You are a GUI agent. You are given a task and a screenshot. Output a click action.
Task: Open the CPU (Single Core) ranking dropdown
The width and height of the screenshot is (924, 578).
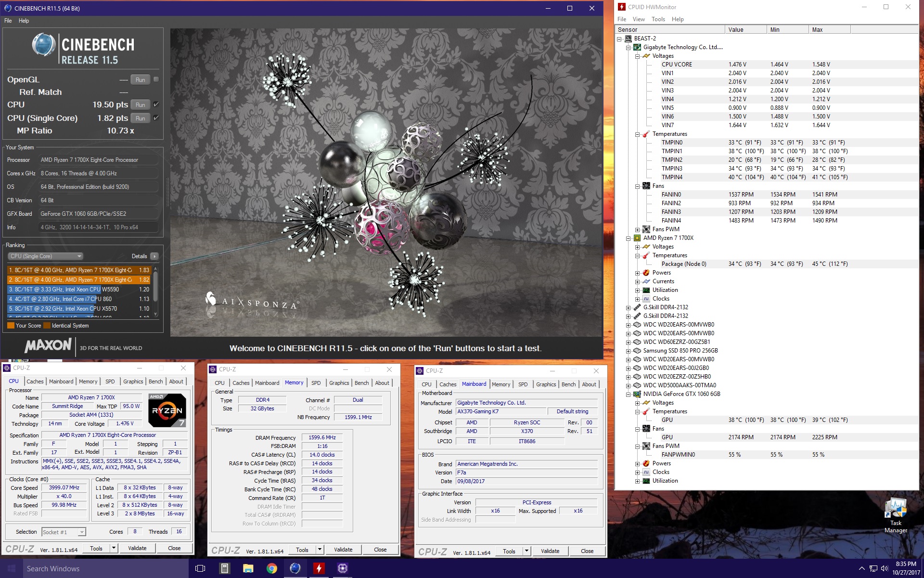pos(46,256)
